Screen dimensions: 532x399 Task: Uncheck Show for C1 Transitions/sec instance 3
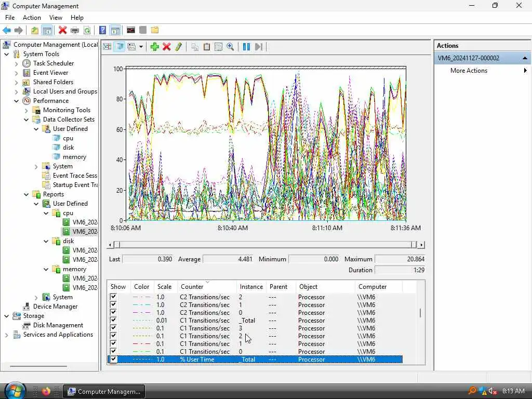(x=113, y=328)
